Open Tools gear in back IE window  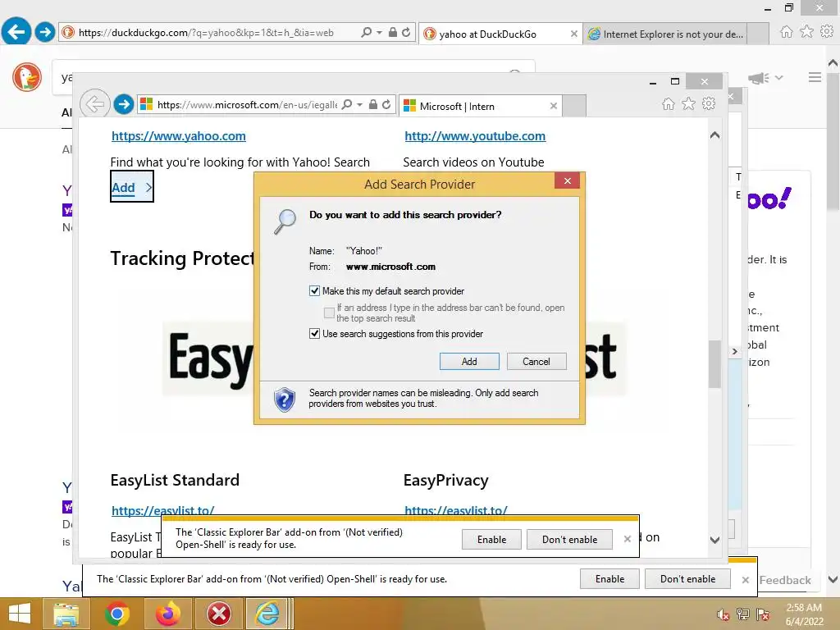pyautogui.click(x=827, y=32)
